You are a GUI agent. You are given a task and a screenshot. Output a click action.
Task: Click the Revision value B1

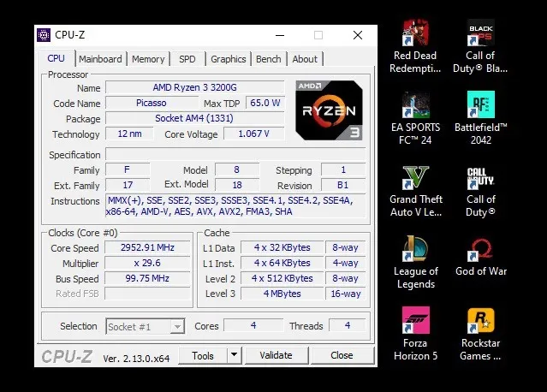point(343,185)
